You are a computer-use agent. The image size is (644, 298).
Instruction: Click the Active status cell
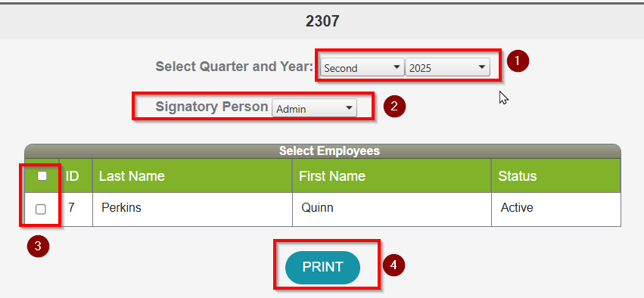[x=556, y=210]
